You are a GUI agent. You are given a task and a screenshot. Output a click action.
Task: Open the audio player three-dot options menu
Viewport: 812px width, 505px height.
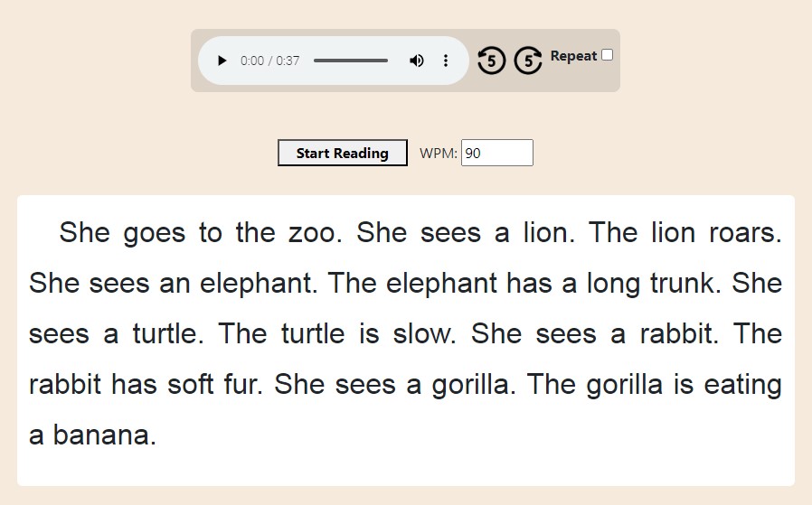[x=446, y=61]
